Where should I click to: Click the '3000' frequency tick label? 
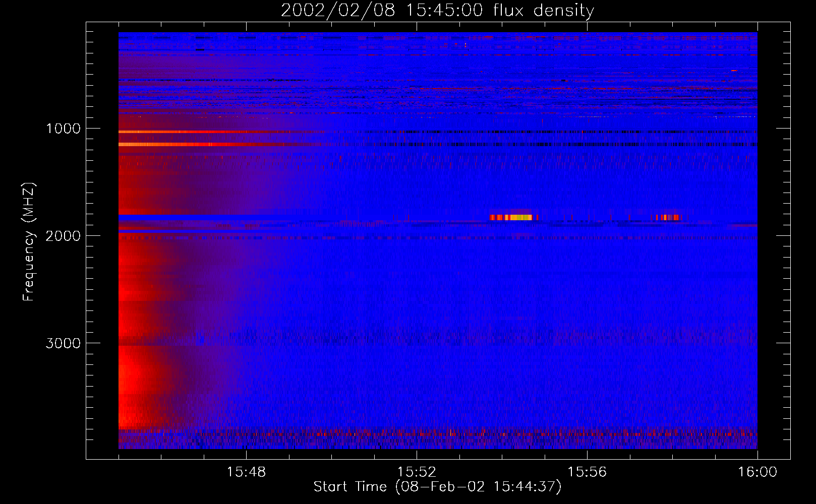pos(63,343)
